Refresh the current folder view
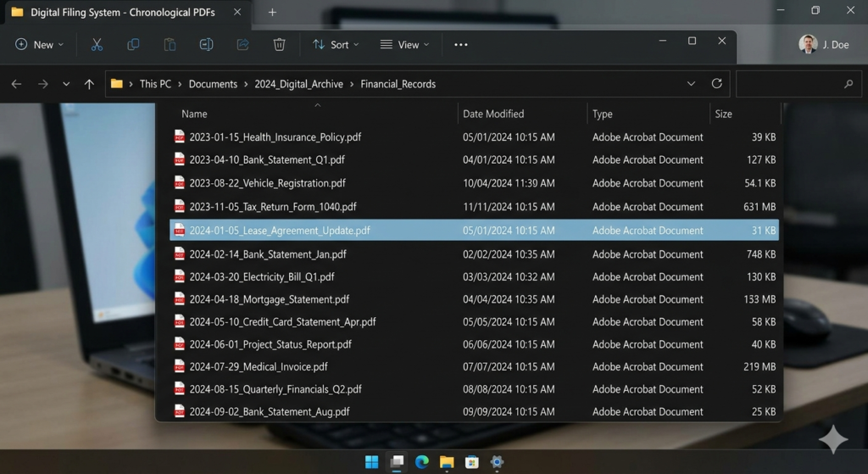Viewport: 868px width, 474px height. 716,84
